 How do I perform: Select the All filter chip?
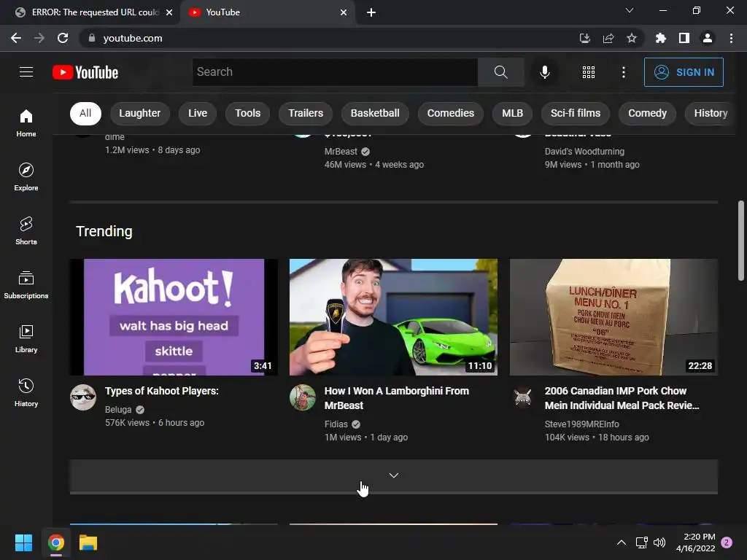85,113
